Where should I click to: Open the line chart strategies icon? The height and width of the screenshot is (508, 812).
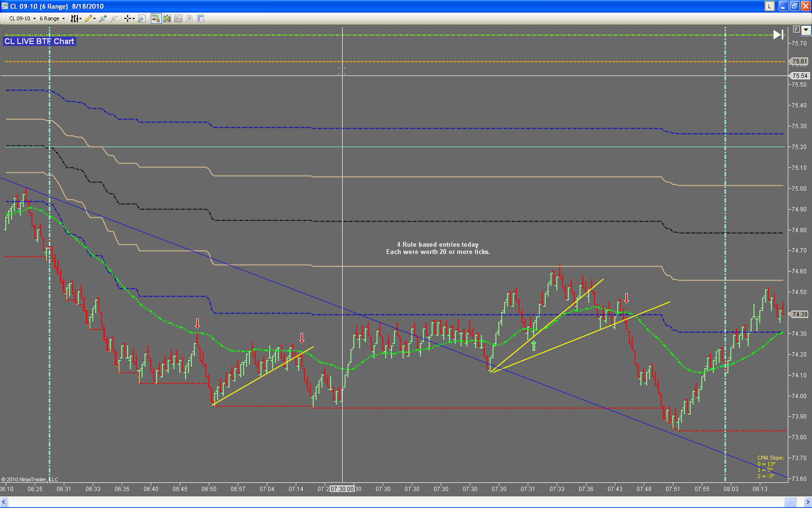pyautogui.click(x=178, y=18)
